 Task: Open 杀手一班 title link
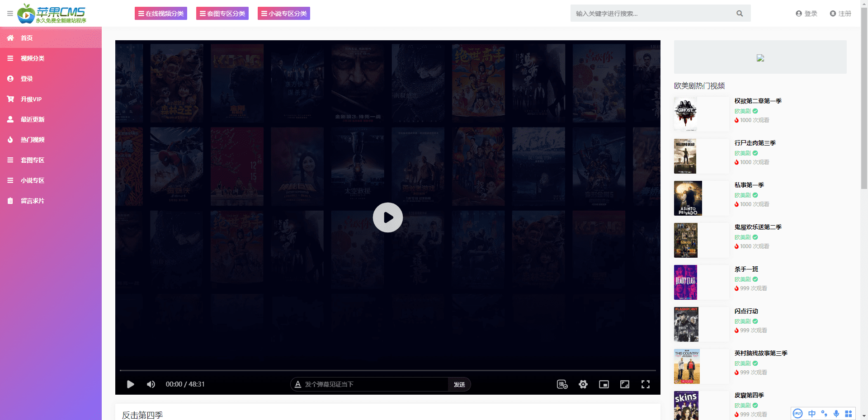(x=746, y=269)
